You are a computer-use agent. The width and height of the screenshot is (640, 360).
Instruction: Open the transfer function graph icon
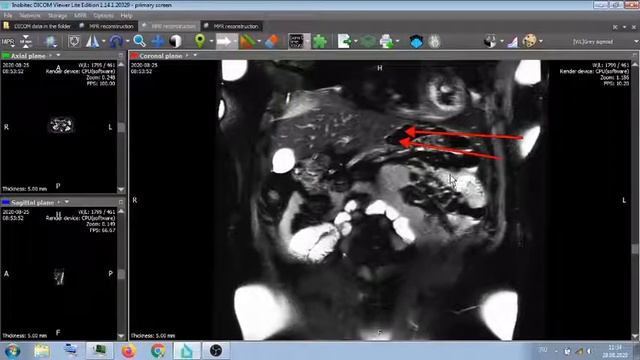[513, 41]
